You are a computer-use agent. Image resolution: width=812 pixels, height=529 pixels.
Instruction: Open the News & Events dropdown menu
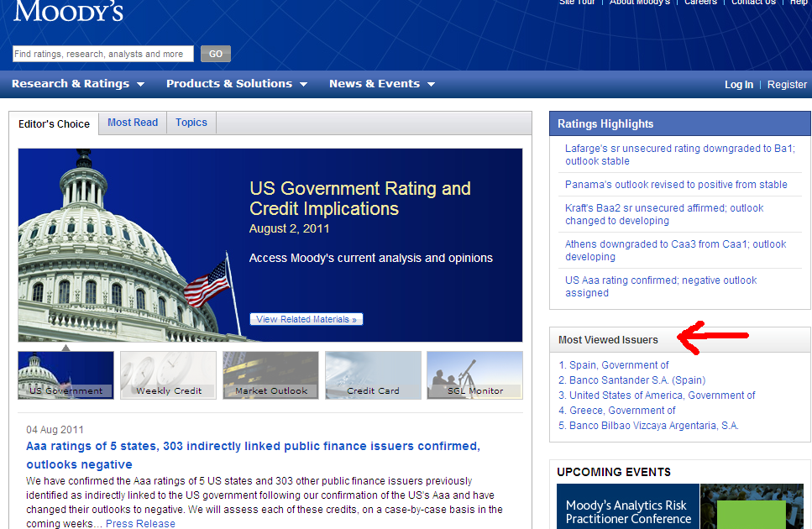coord(382,84)
